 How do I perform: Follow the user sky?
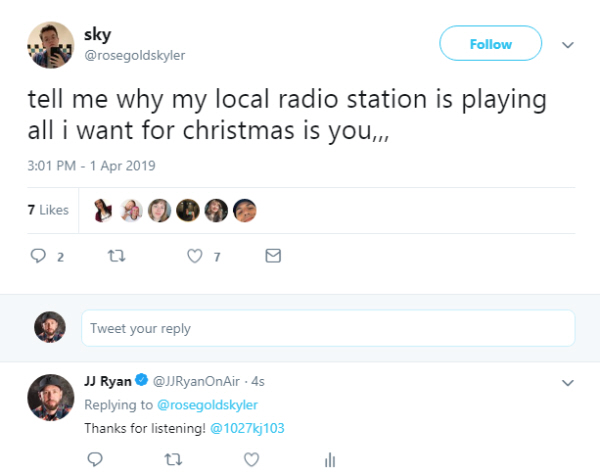tap(490, 44)
